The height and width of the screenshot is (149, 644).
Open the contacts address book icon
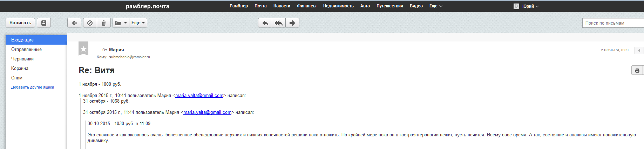click(44, 23)
